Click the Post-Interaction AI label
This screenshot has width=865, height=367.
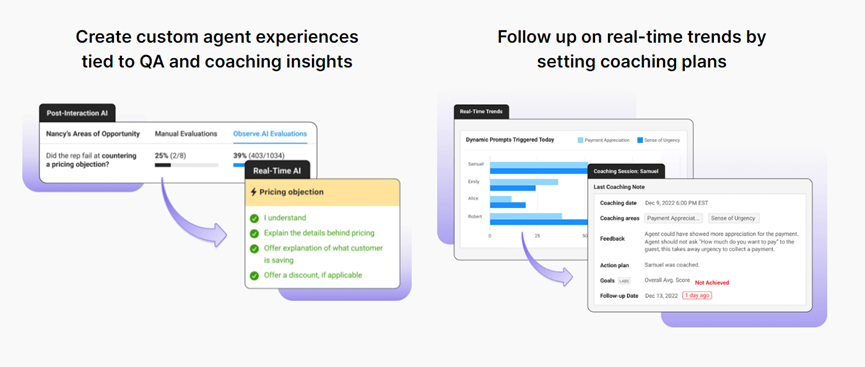(x=77, y=112)
